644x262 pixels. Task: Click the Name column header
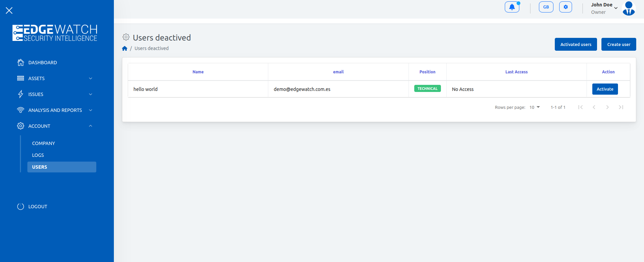198,72
